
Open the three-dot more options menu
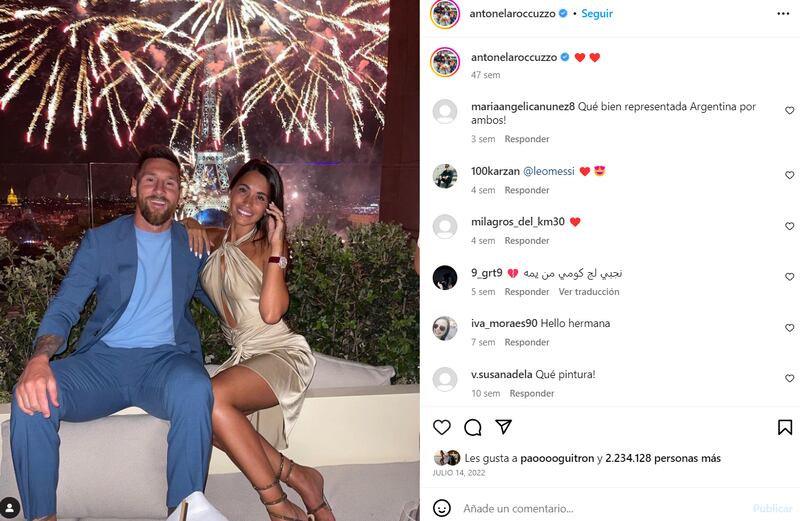[783, 14]
